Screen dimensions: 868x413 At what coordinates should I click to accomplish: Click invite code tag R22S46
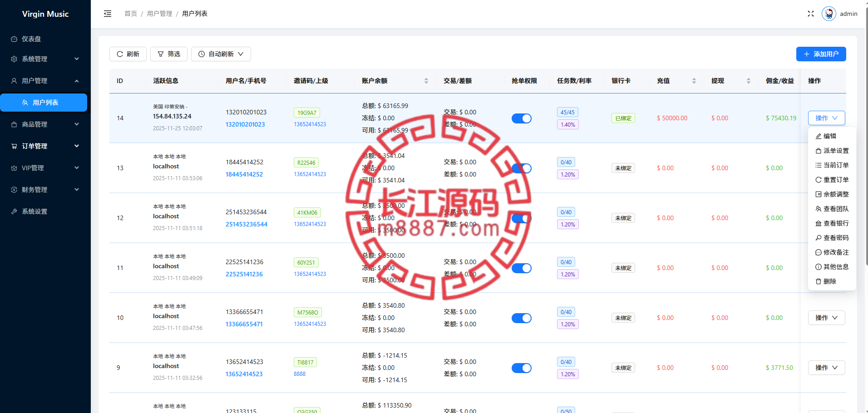(x=306, y=162)
